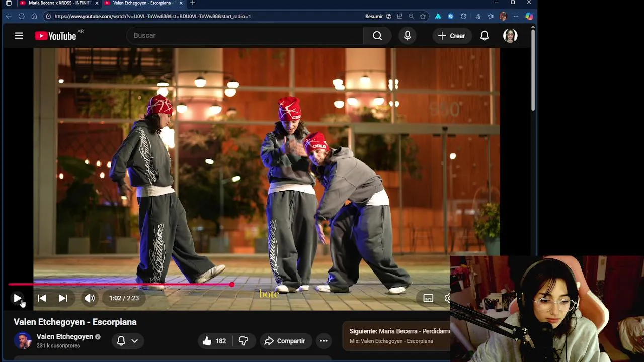This screenshot has height=362, width=644.
Task: Like the video with 182 likes
Action: pyautogui.click(x=214, y=341)
